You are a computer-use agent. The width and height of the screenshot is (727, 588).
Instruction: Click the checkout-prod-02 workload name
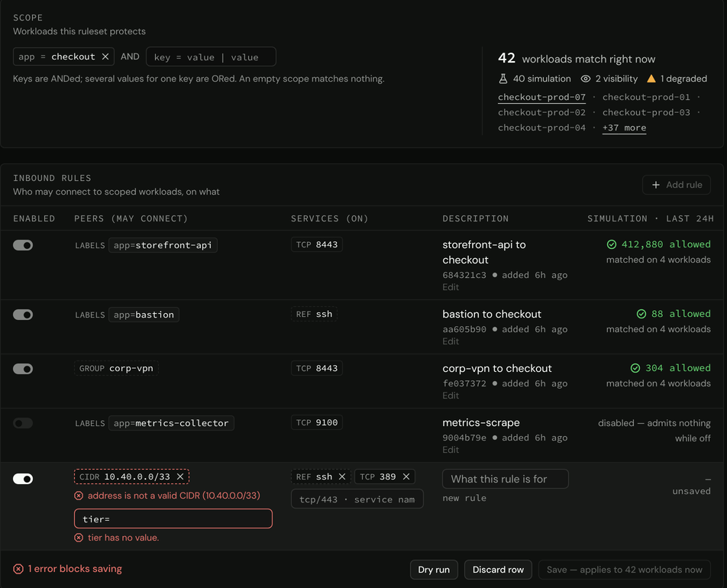(541, 113)
